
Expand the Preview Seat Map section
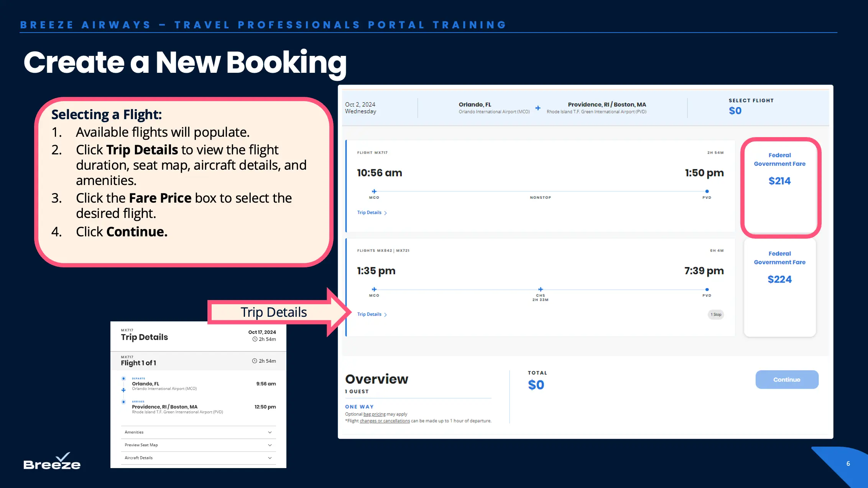(x=198, y=445)
